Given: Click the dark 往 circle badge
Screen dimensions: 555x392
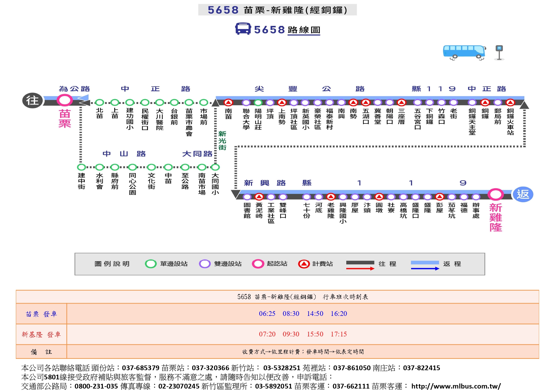Looking at the screenshot, I should (32, 101).
